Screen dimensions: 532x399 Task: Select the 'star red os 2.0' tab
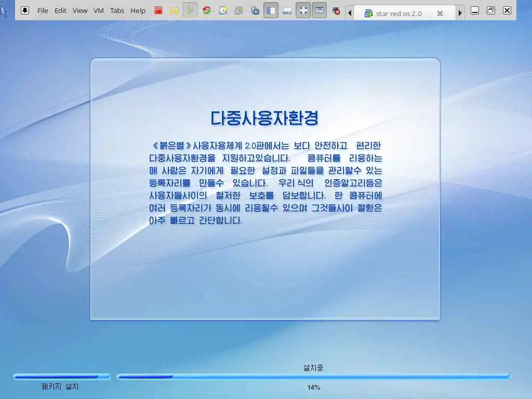coord(404,13)
